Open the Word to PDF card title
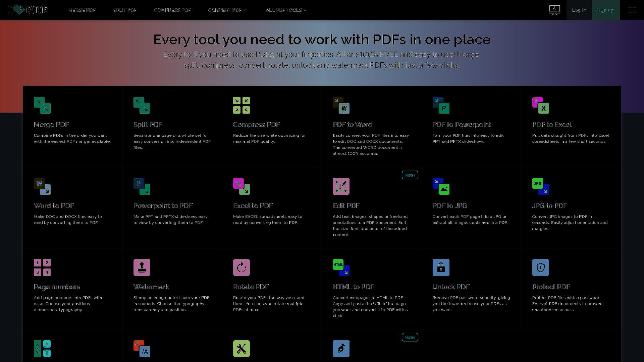This screenshot has height=362, width=644. [54, 206]
